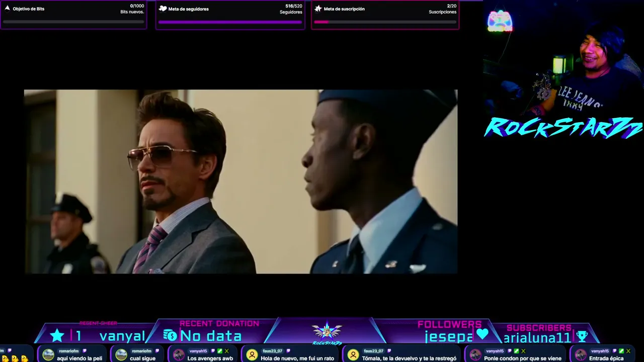
Task: Click the "FOLLOWERS" heading
Action: coord(450,324)
